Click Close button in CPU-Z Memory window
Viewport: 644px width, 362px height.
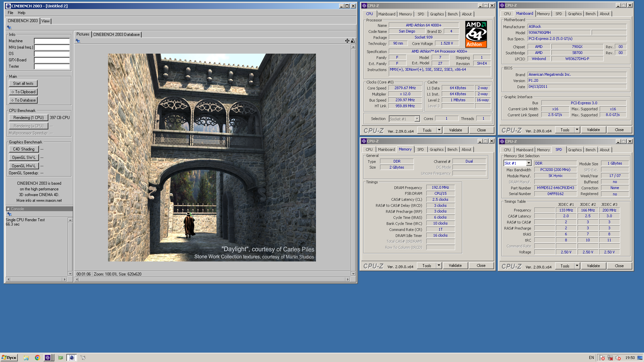(x=481, y=265)
